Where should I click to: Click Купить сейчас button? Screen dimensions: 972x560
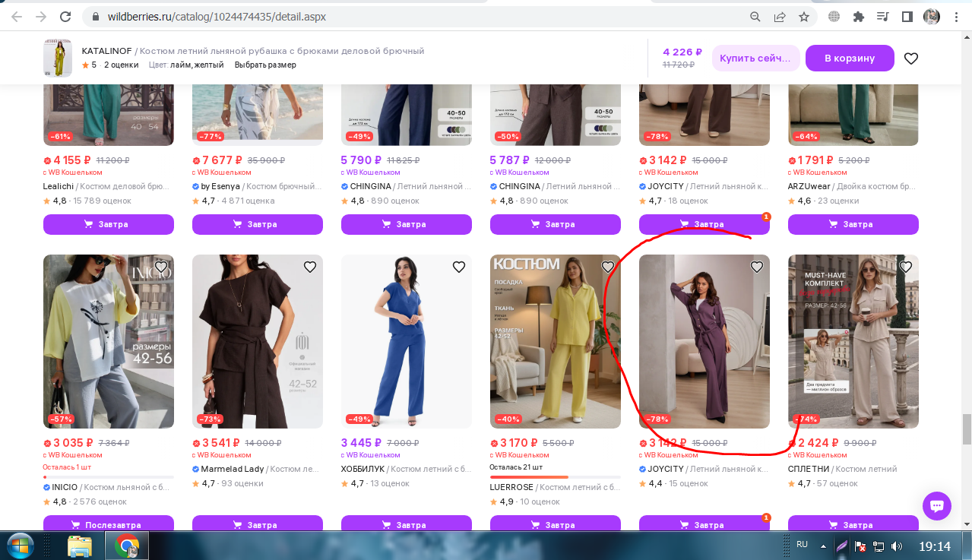(756, 59)
